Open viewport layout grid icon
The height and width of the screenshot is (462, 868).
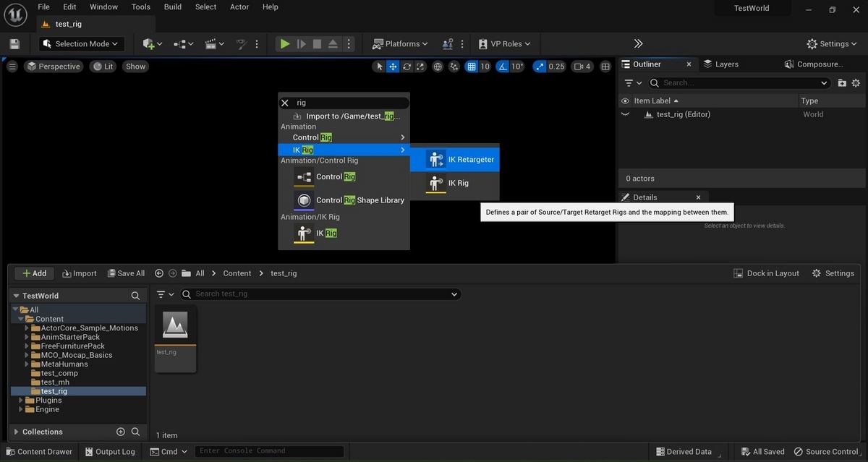[605, 67]
